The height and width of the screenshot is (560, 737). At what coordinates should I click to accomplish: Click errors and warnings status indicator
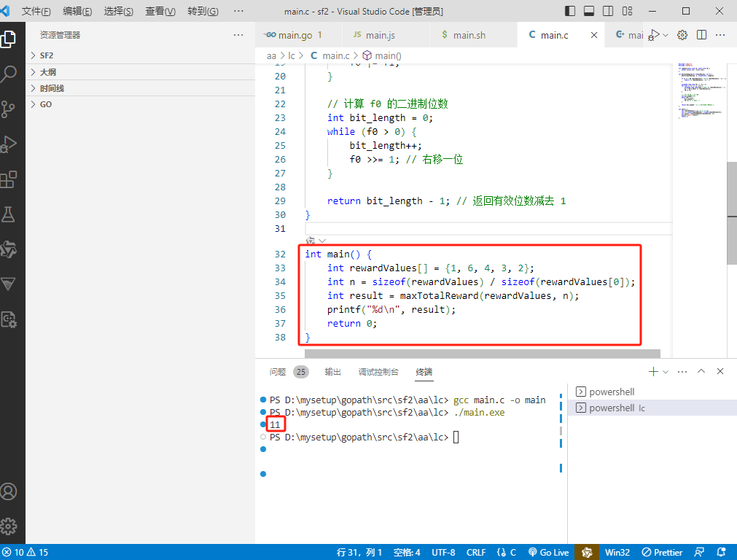pos(26,552)
